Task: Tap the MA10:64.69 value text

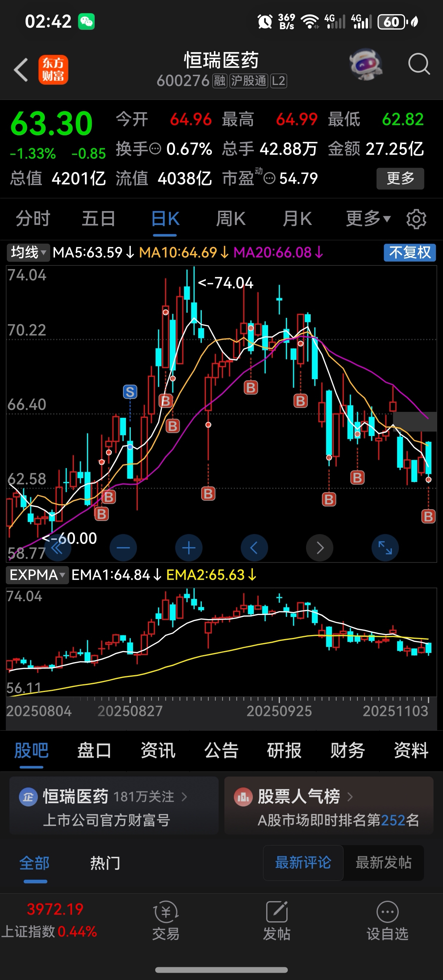Action: point(184,252)
